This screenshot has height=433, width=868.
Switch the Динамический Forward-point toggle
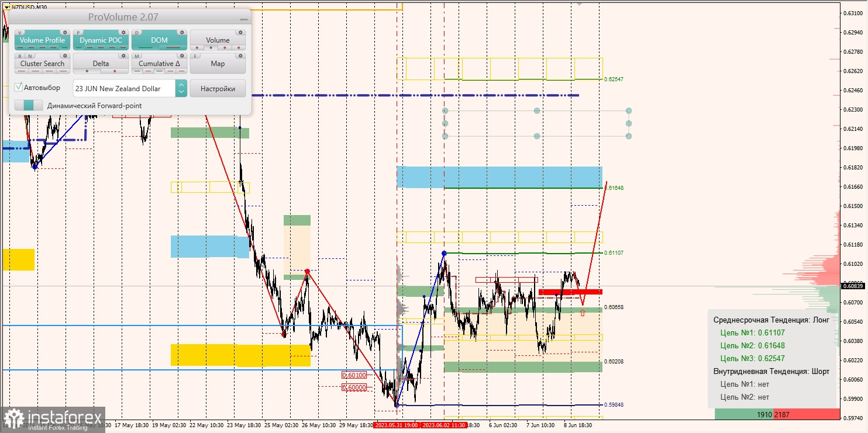pyautogui.click(x=29, y=105)
